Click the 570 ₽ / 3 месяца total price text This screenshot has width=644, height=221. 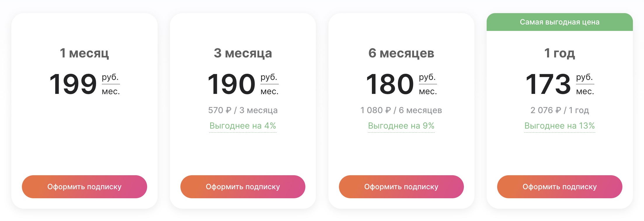point(243,110)
